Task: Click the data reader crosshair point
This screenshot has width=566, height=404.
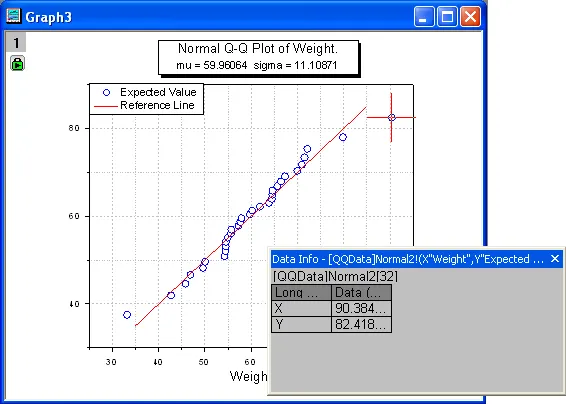Action: pyautogui.click(x=392, y=117)
